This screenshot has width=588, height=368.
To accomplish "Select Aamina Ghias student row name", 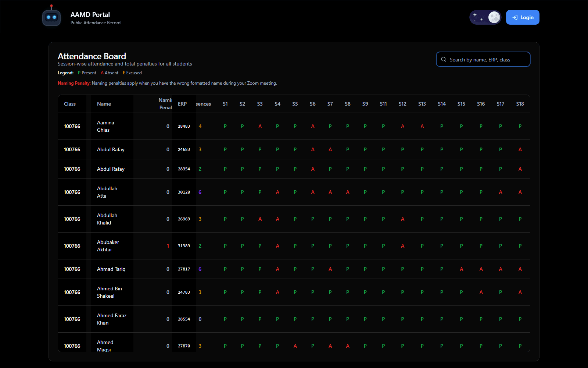I will 105,126.
